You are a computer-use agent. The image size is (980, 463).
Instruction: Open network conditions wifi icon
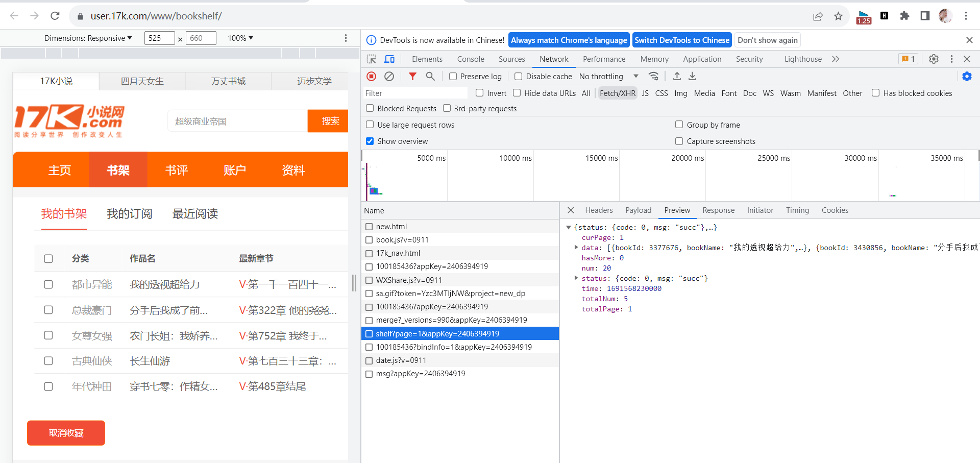point(653,76)
